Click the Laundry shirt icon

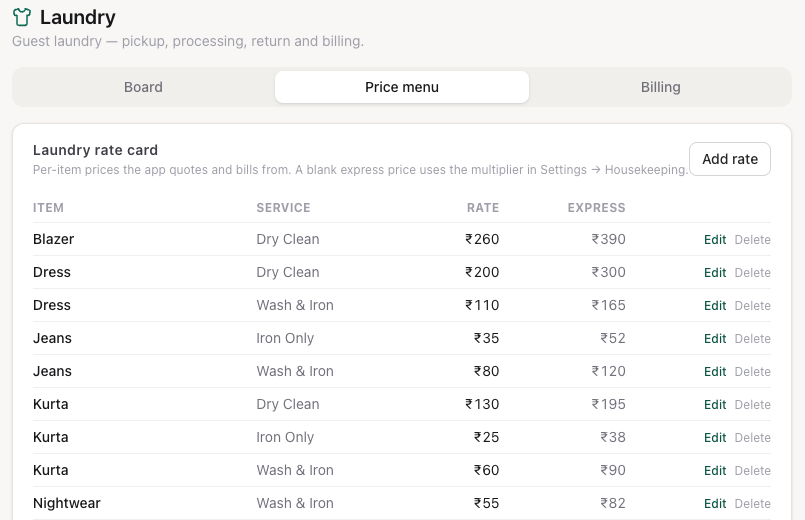(22, 17)
